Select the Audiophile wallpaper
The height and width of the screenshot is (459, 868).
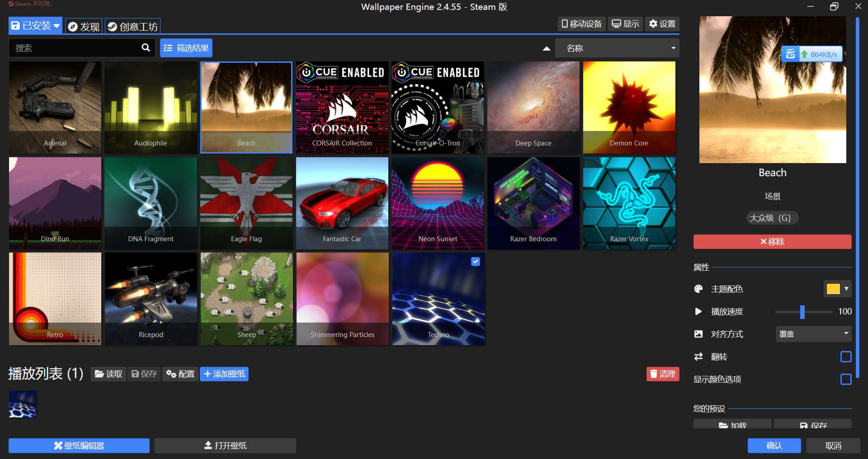tap(151, 108)
